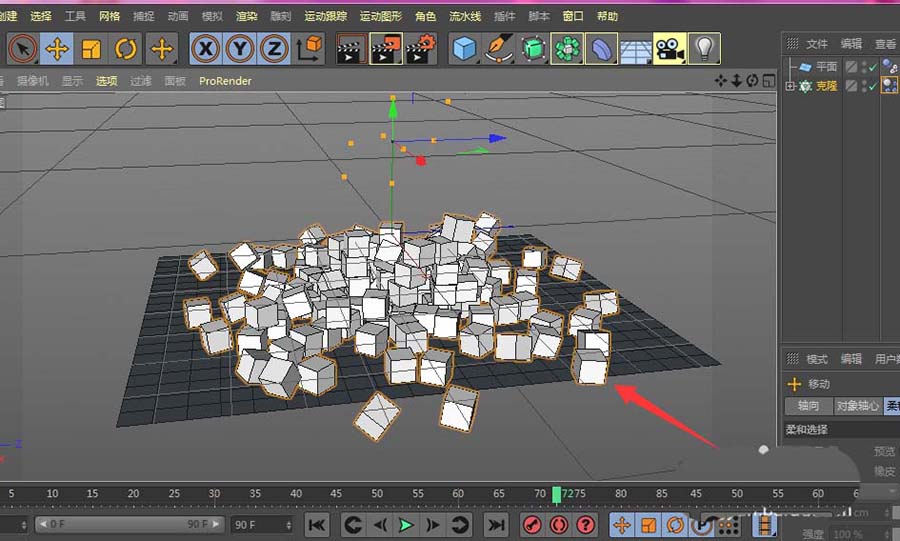Expand the 克隆 object tree node
The height and width of the screenshot is (541, 900).
coord(790,87)
